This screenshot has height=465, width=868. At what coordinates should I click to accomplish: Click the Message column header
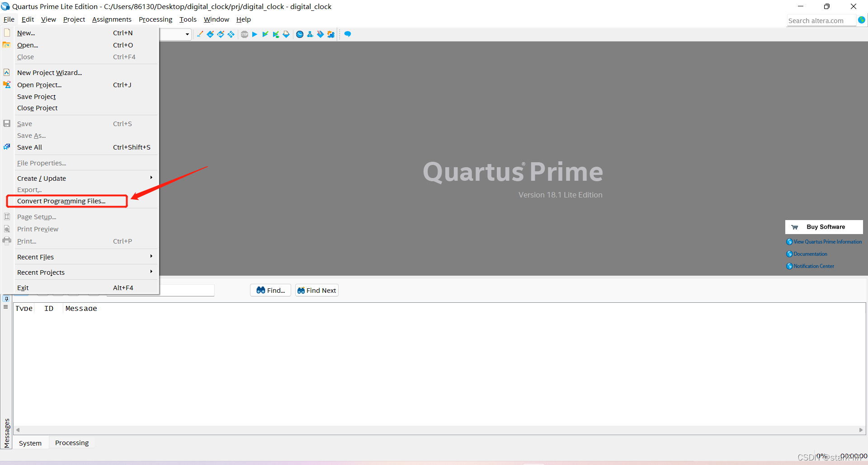(81, 308)
